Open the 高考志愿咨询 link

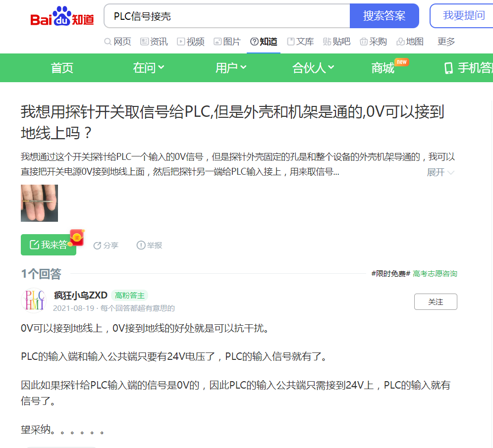435,274
